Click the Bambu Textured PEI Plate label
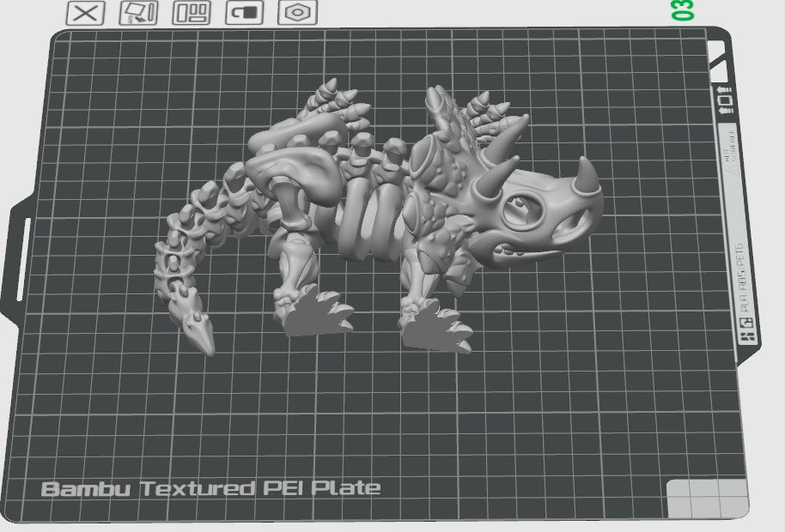Image resolution: width=785 pixels, height=532 pixels. coord(210,488)
